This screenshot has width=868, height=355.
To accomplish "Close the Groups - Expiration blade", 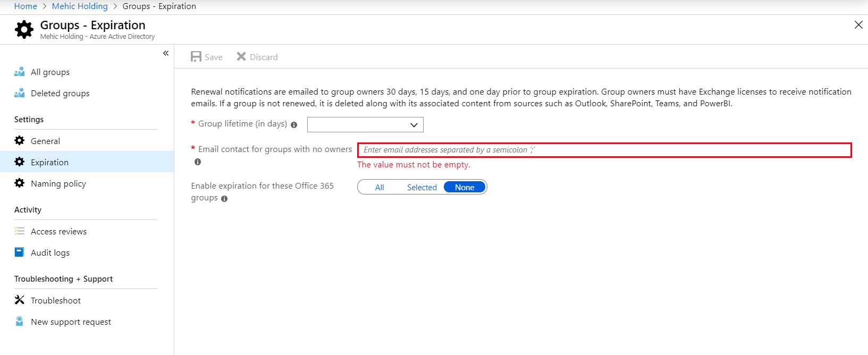I will click(x=858, y=25).
